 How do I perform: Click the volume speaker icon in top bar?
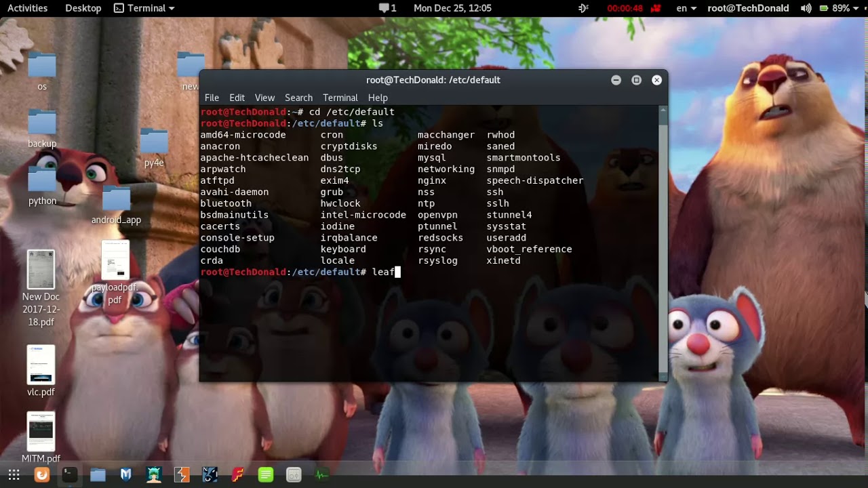point(806,8)
